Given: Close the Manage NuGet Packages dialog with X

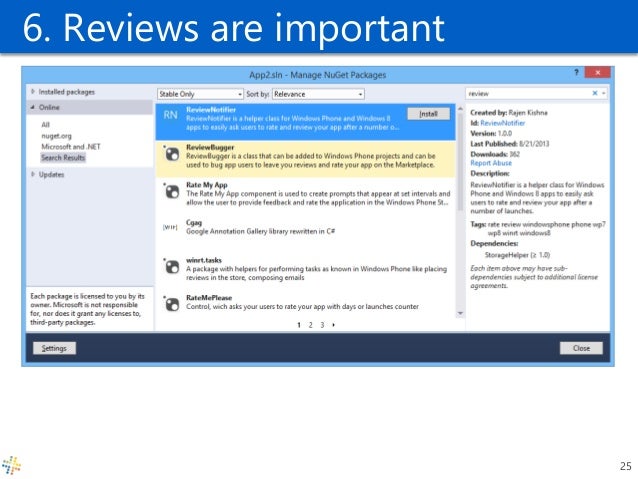Looking at the screenshot, I should click(597, 72).
